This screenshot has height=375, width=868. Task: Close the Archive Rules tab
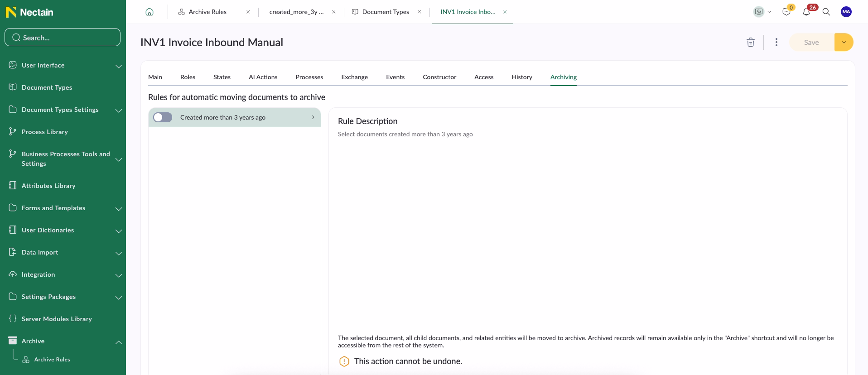pos(248,12)
